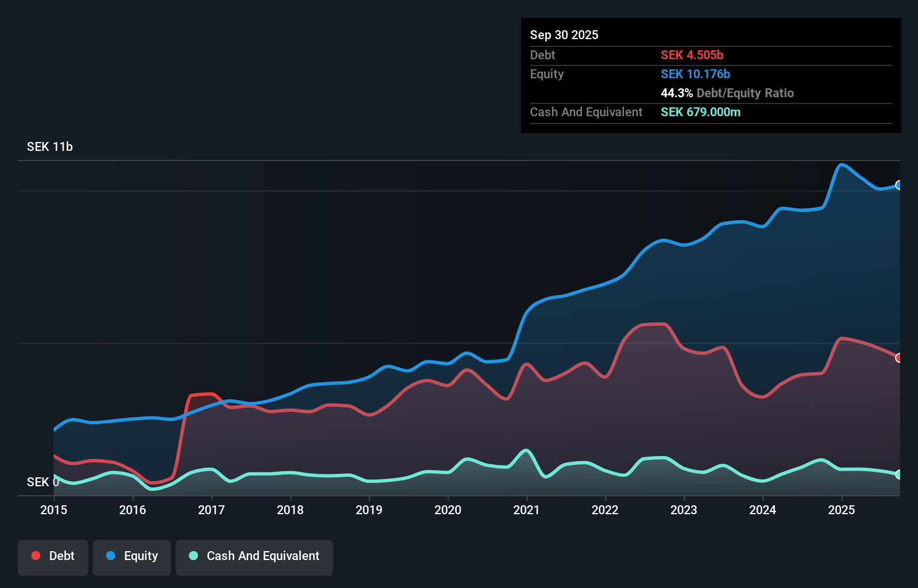The image size is (918, 588).
Task: Toggle visibility of the Debt series
Action: 53,556
